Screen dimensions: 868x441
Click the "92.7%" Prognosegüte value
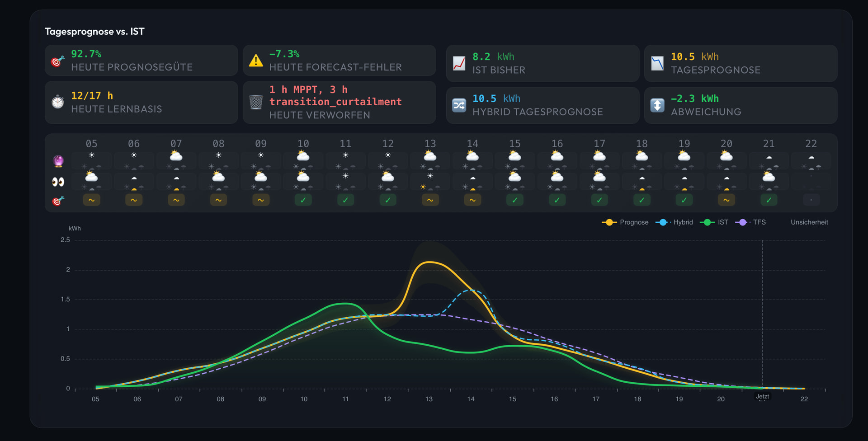(x=86, y=54)
